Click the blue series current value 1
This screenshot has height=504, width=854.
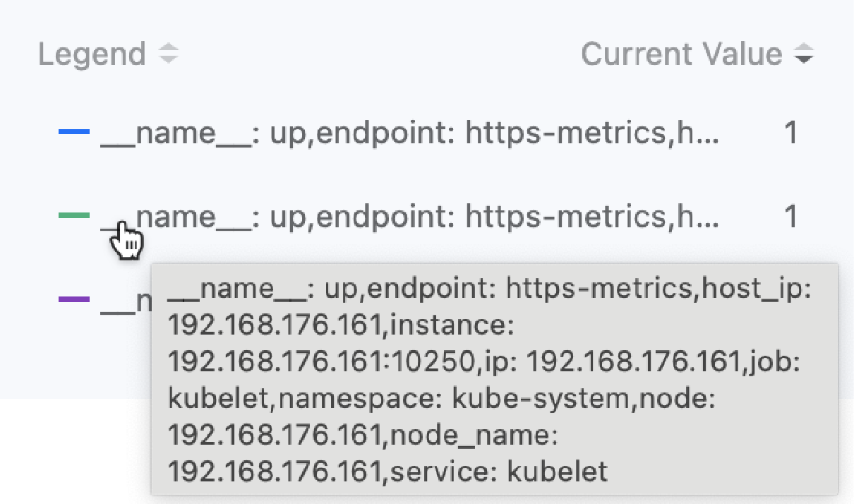coord(791,133)
